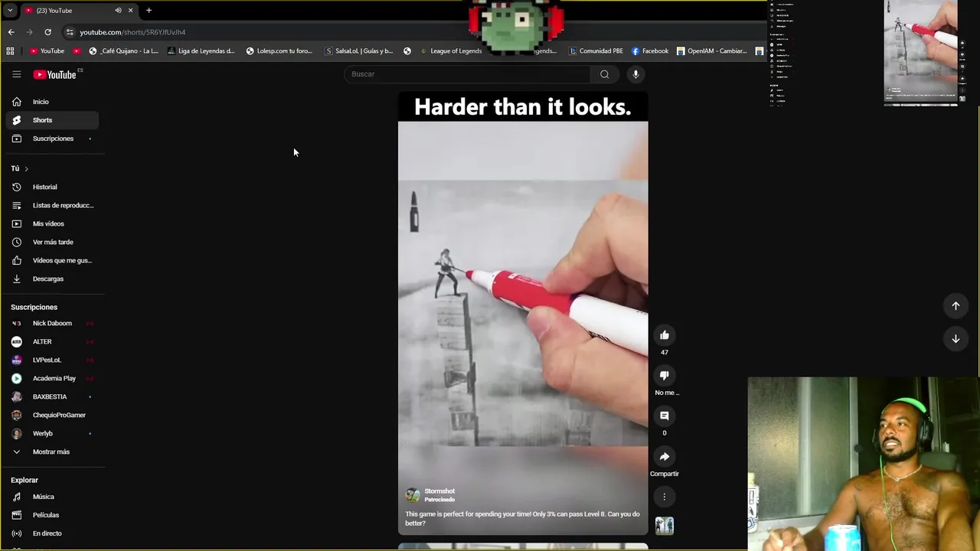Viewport: 980px width, 551px height.
Task: Open Comunidad PBE bookmark
Action: click(596, 51)
